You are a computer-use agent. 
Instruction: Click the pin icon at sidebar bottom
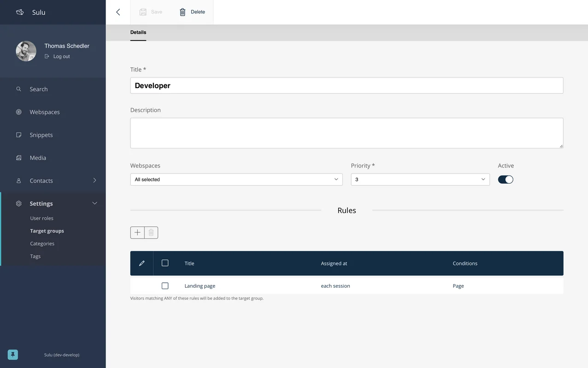[13, 355]
